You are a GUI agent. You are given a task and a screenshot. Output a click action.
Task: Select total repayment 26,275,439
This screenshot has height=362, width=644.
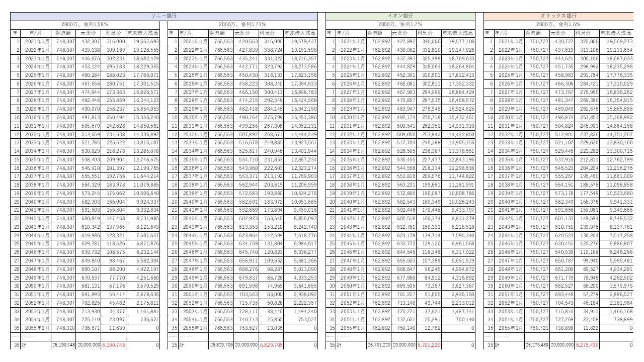[x=537, y=345]
